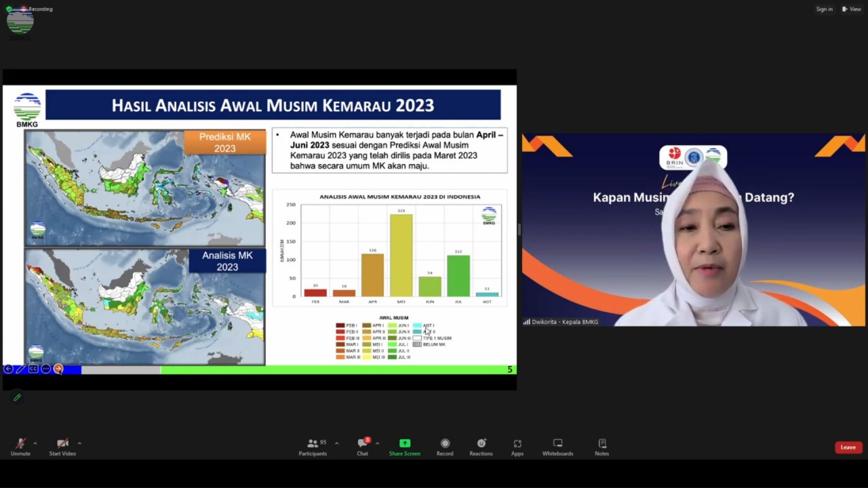Image resolution: width=868 pixels, height=488 pixels.
Task: Open the slide more-options ellipsis button
Action: coord(45,369)
